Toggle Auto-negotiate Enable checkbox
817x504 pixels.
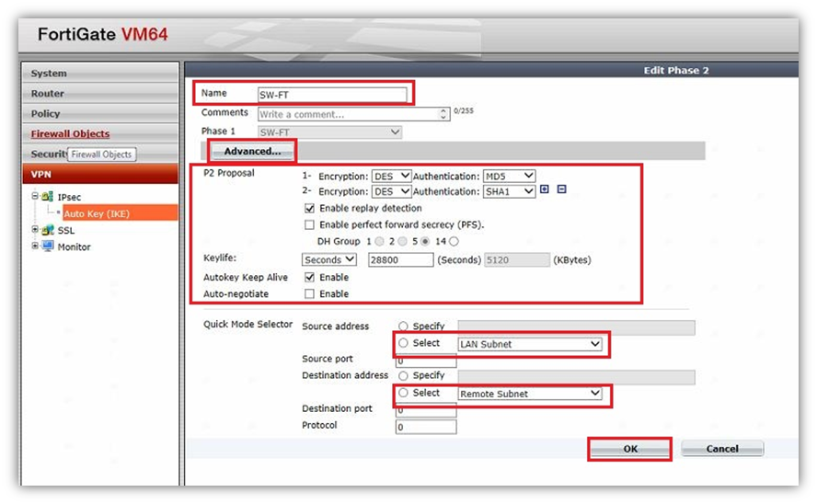point(309,293)
